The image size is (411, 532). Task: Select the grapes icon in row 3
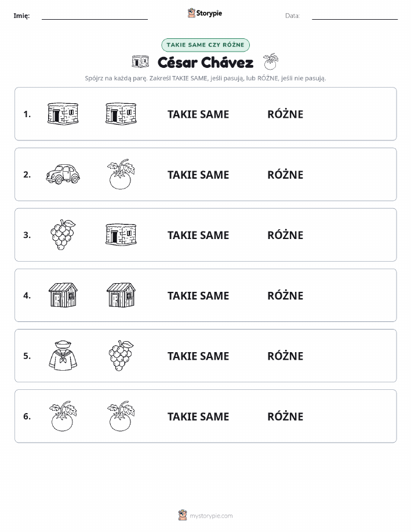(x=63, y=234)
